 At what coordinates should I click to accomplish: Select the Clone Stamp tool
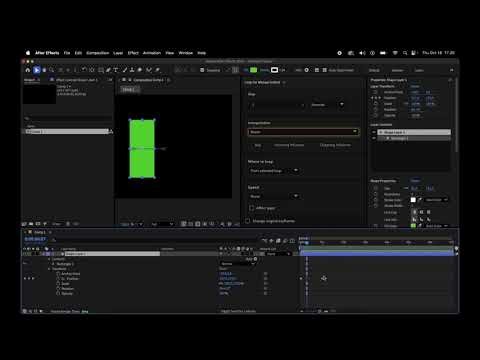[x=132, y=70]
